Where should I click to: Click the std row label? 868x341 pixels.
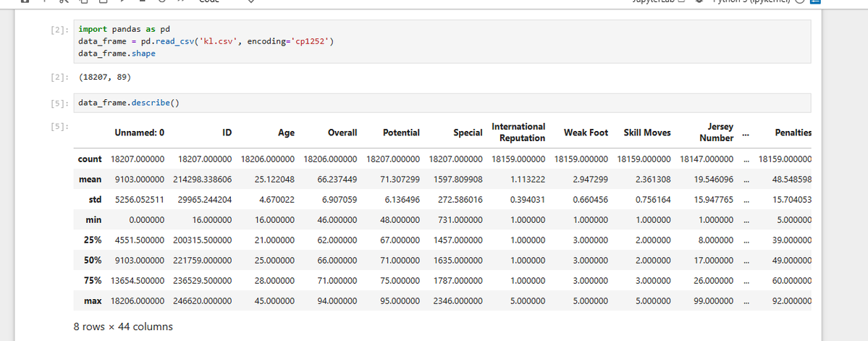pos(96,199)
